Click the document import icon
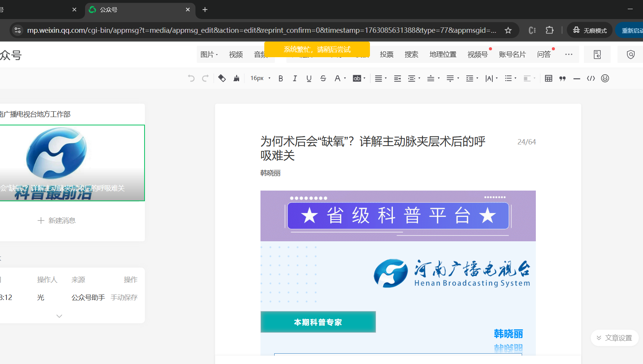The width and height of the screenshot is (643, 364). pos(597,55)
